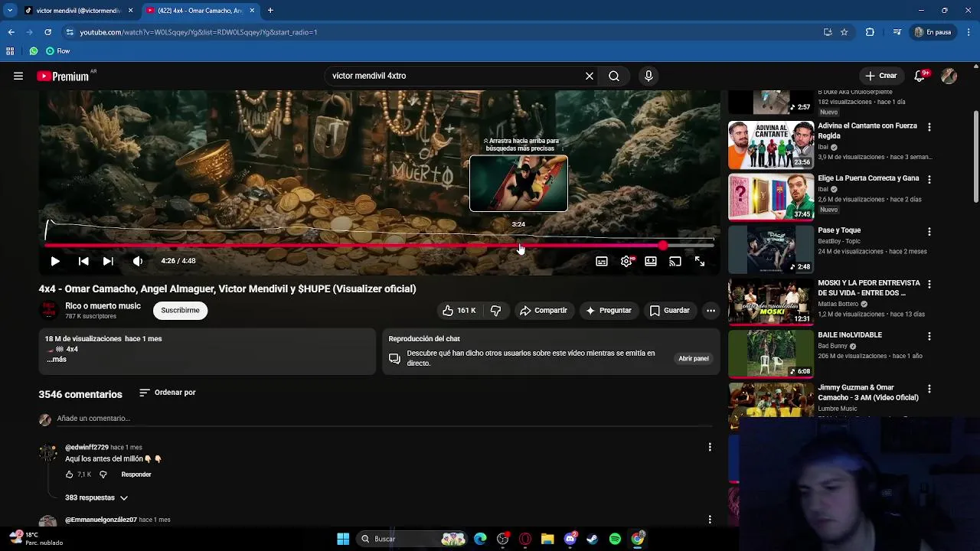
Task: Toggle subtitles in the player
Action: coord(602,262)
